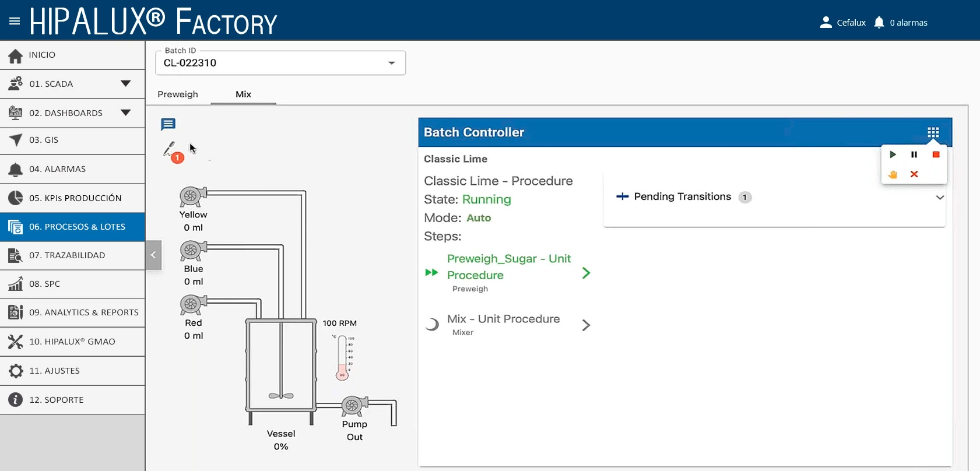Collapse the sidebar with the chevron handle
This screenshot has height=471, width=980.
click(153, 255)
